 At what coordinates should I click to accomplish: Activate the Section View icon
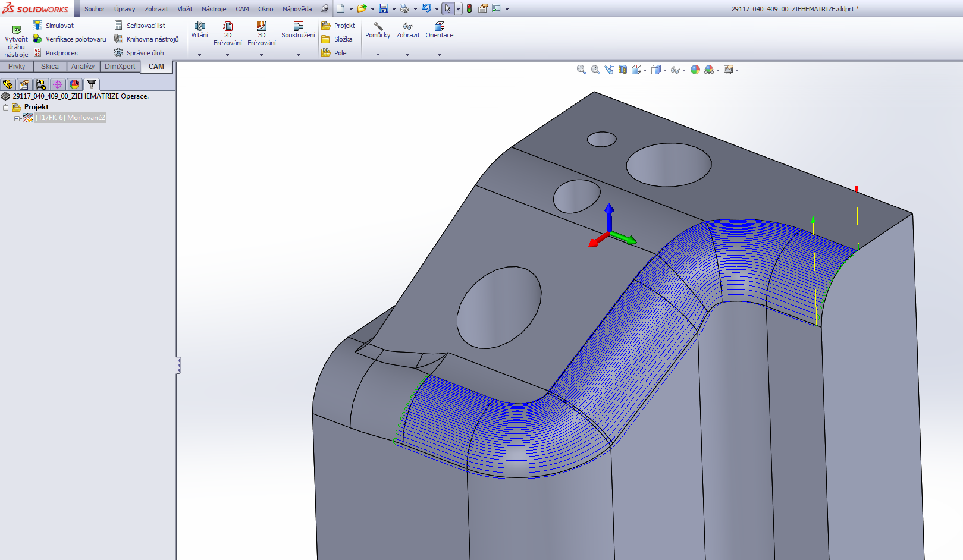point(623,70)
